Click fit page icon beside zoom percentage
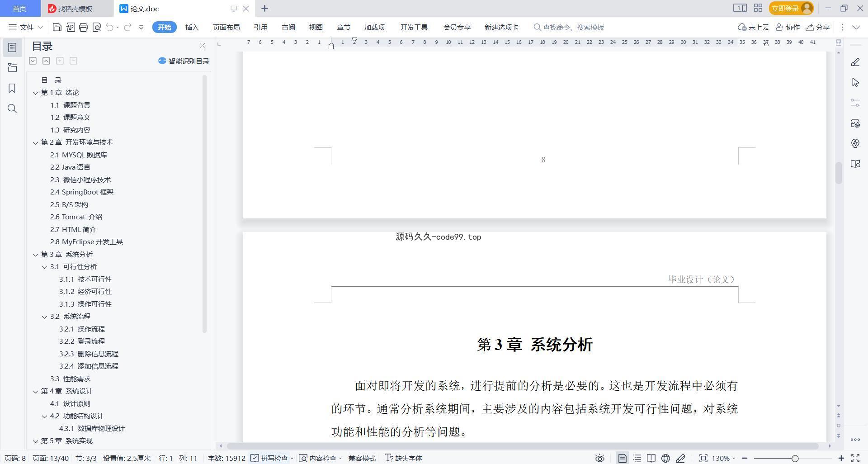 pyautogui.click(x=703, y=458)
